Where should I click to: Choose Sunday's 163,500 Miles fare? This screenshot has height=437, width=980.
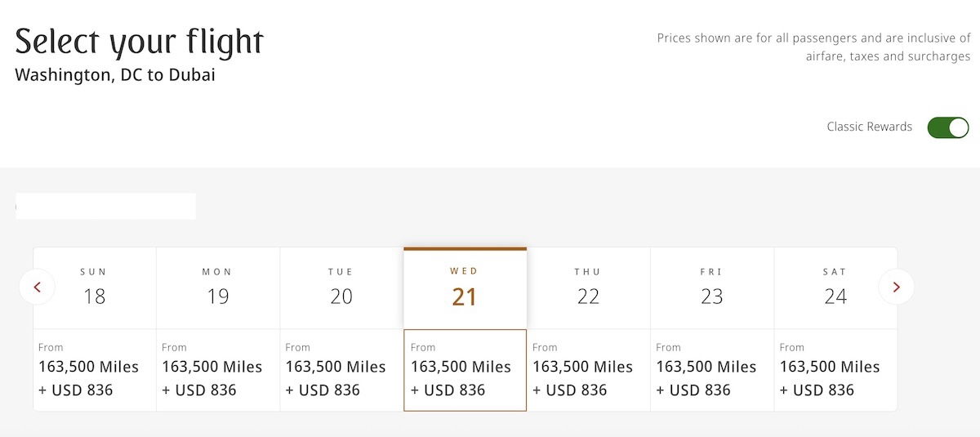click(95, 369)
